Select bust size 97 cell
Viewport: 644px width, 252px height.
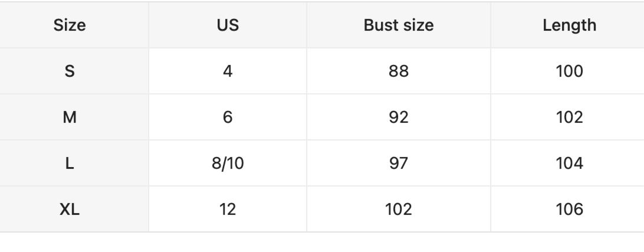pos(399,163)
